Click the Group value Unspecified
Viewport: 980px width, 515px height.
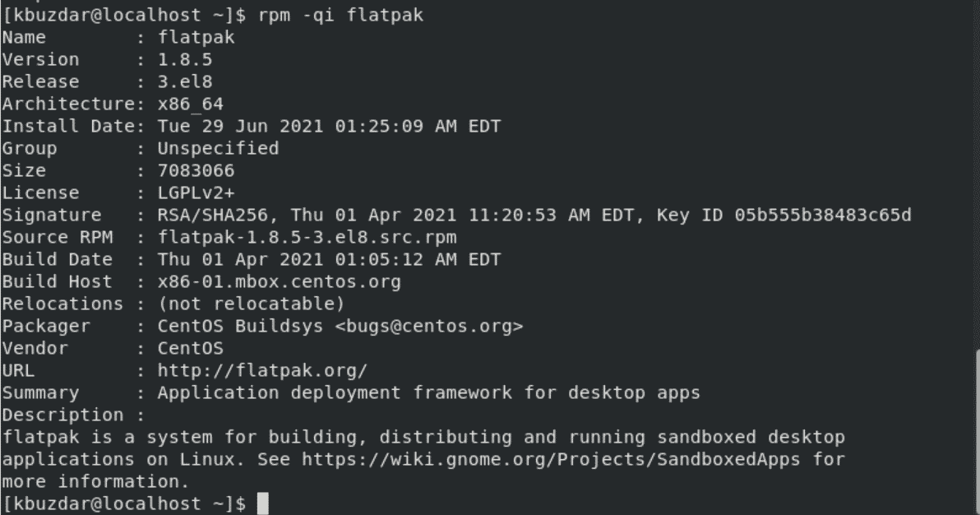pos(218,148)
